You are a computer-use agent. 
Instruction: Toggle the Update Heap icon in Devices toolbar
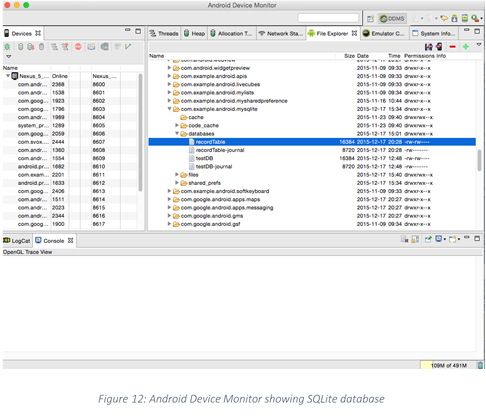[x=20, y=47]
